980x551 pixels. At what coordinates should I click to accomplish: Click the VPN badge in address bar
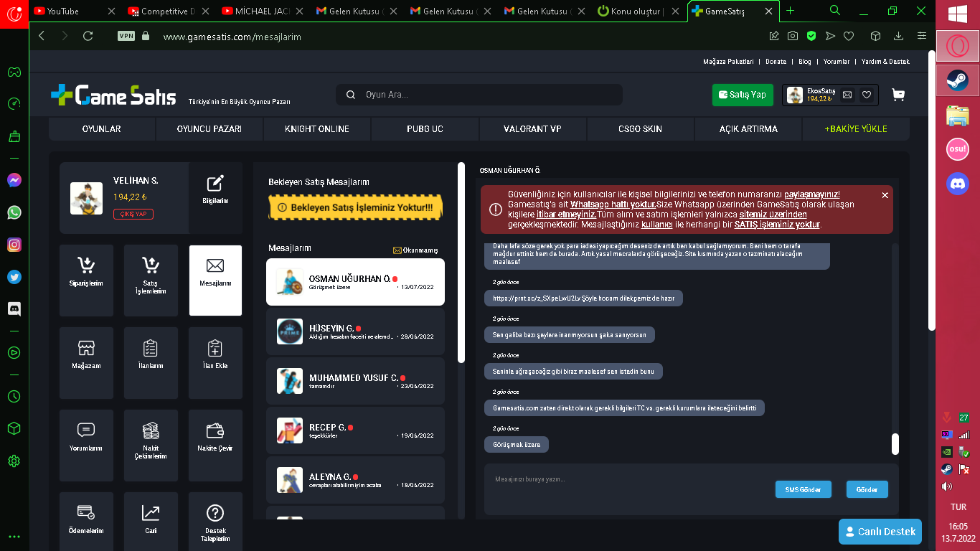coord(126,36)
